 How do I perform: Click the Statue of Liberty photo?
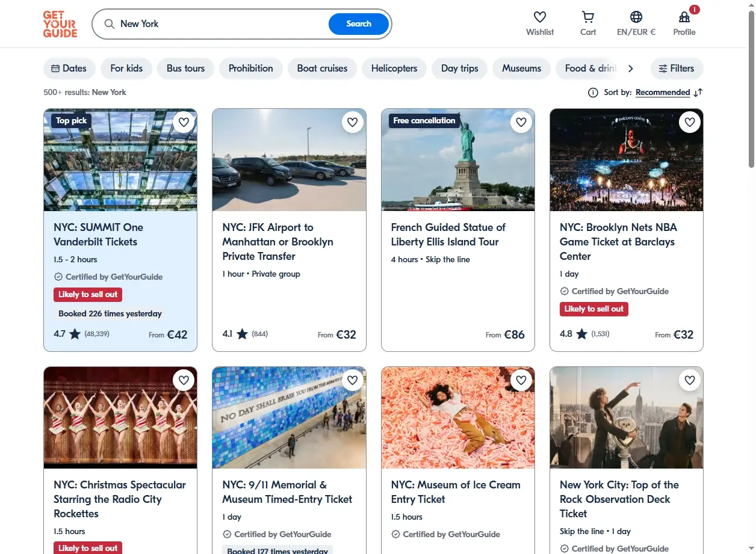pyautogui.click(x=458, y=160)
